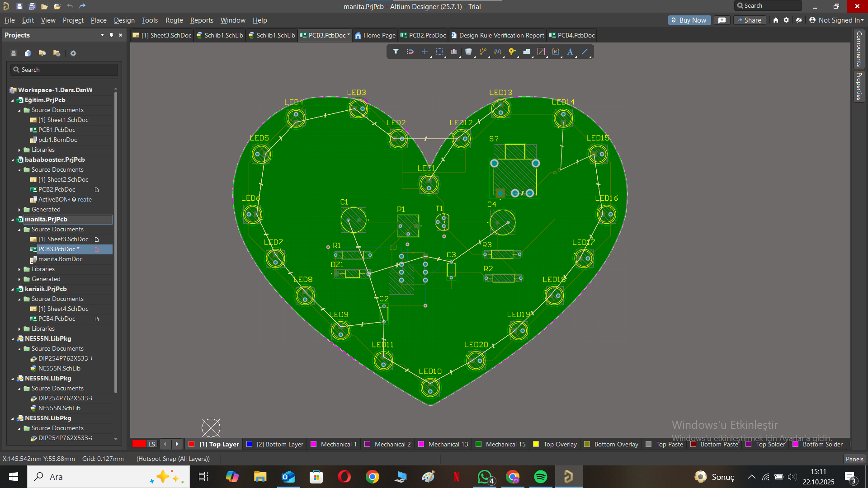Select the Place Line tool
The width and height of the screenshot is (868, 488).
(x=585, y=52)
